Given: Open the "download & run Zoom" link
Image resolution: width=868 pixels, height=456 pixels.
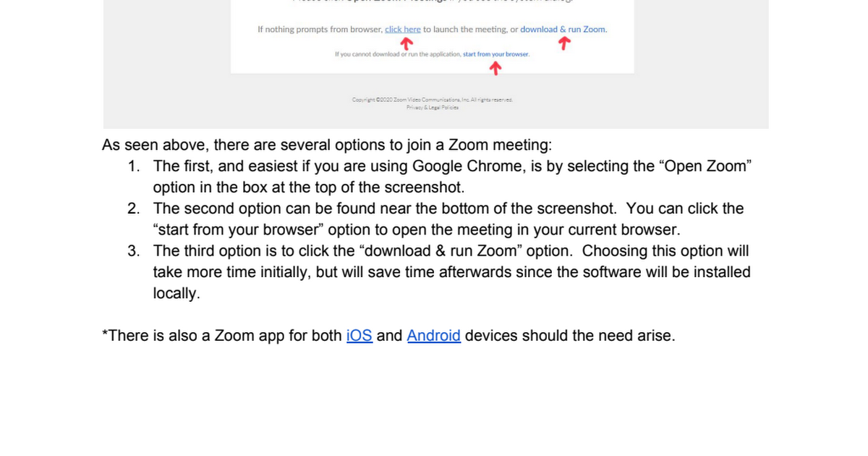Looking at the screenshot, I should click(563, 30).
